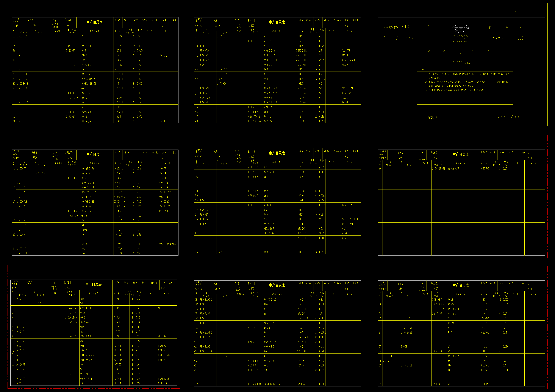This screenshot has height=392, width=555.
Task: Select bearing size note 40x110x27
Action: coord(163,336)
